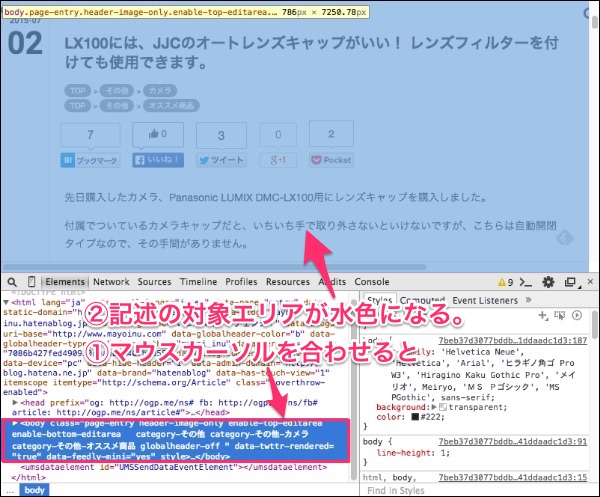This screenshot has height=497, width=600.
Task: Click the ブックマーク button
Action: point(91,160)
